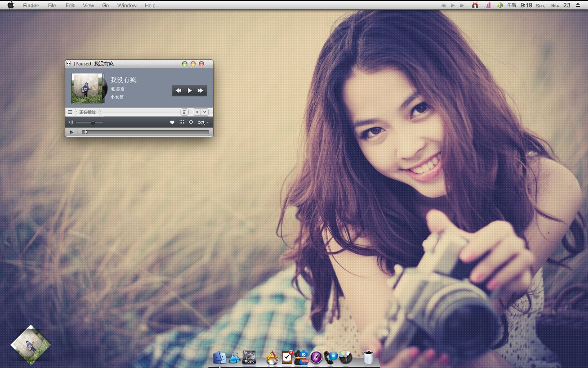Mark the song as favorite with heart
The width and height of the screenshot is (588, 368).
172,122
